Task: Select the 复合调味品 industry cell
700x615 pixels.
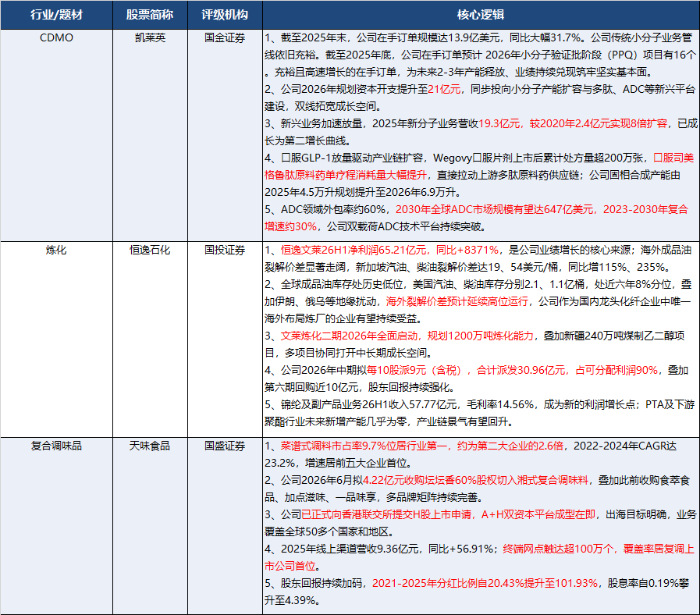Action: pyautogui.click(x=56, y=526)
